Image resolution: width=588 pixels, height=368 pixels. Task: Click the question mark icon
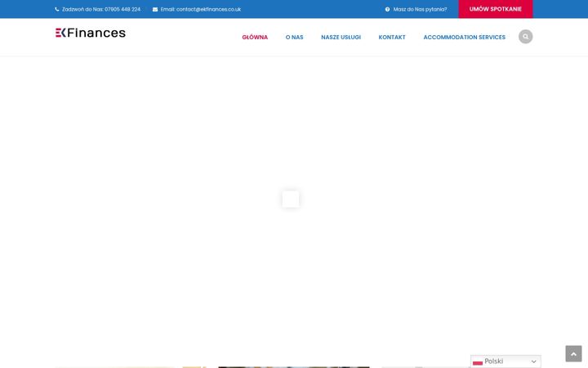click(387, 9)
